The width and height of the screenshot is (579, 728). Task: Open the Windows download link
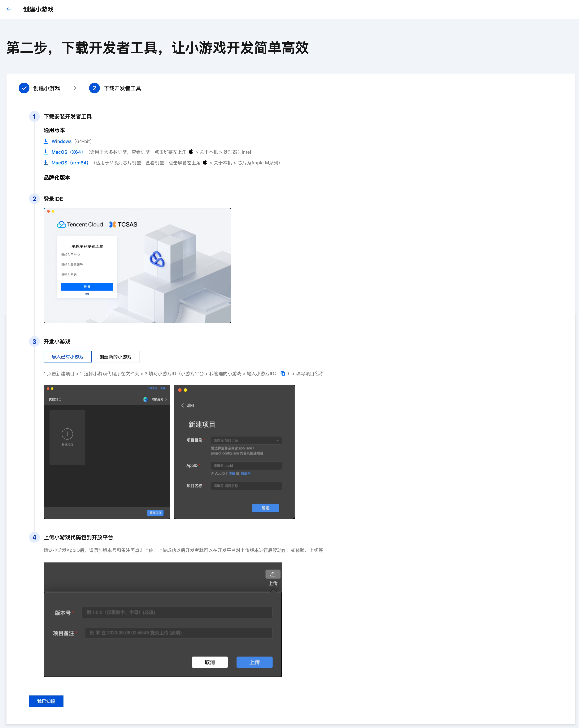coord(61,141)
